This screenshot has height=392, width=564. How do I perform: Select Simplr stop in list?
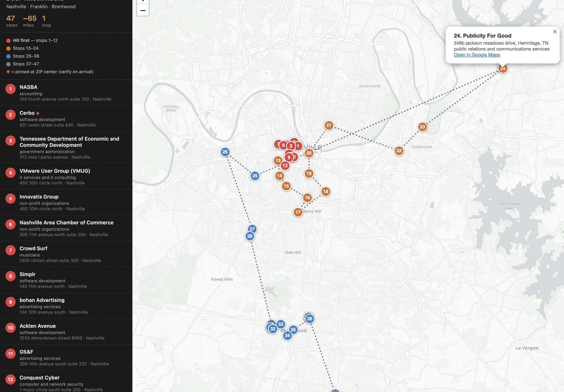point(66,280)
